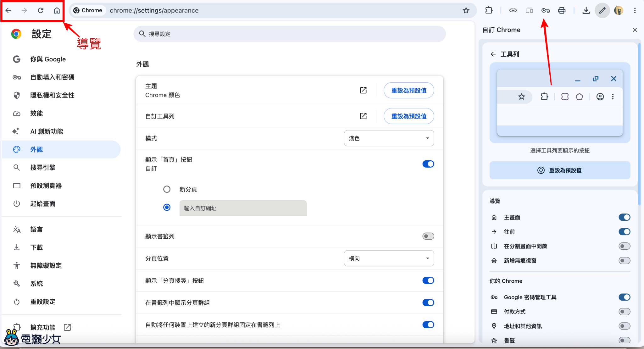Screen dimensions: 644x349
Task: Go to the Home page button
Action: [57, 10]
